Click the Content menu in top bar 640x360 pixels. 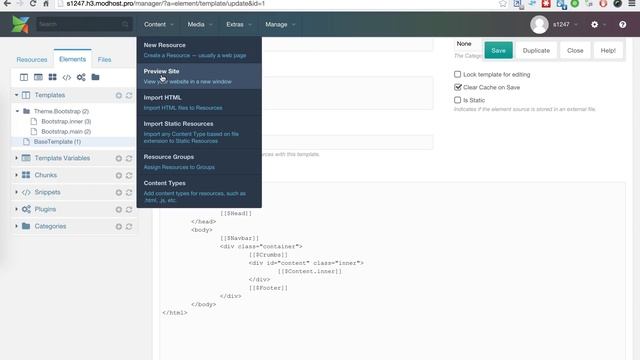[158, 24]
